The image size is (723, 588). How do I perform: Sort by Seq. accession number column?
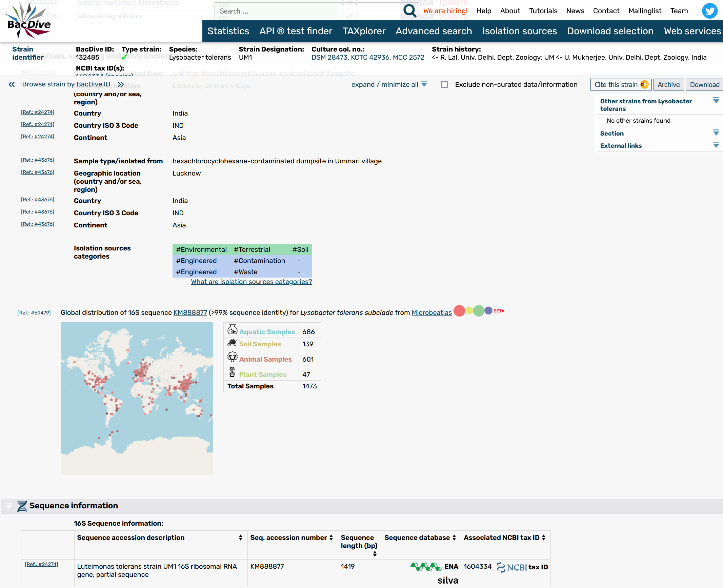point(331,538)
